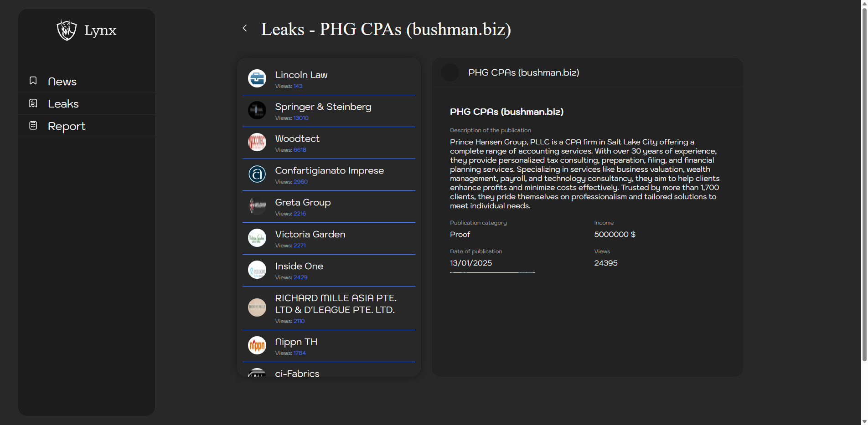Screen dimensions: 868x425
Task: Click the Woodtect red logo thumbnail
Action: coord(257,142)
